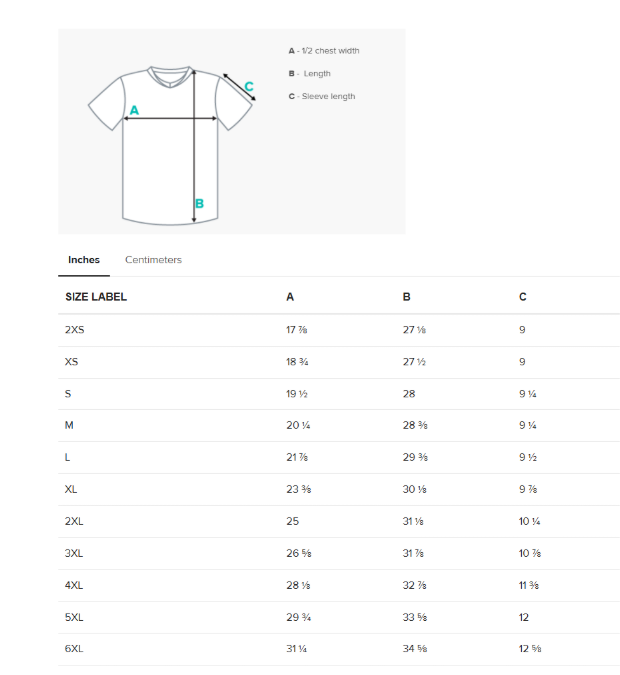Switch to the Centimeters tab
Screen dimensions: 620x675
tap(153, 260)
